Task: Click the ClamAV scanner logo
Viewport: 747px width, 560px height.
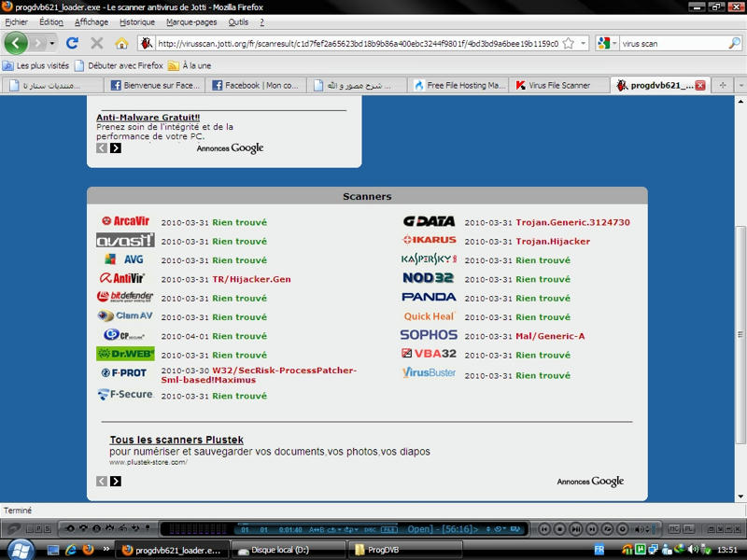Action: [x=125, y=315]
